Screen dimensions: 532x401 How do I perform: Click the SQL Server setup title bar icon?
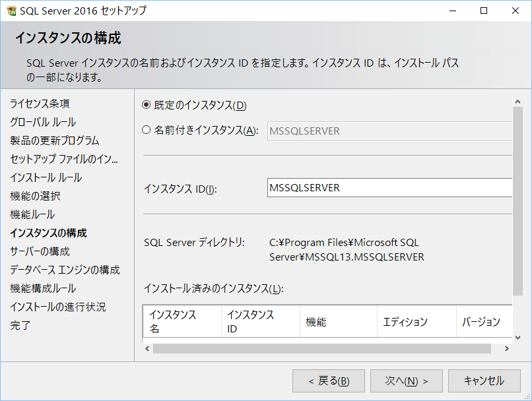[x=11, y=11]
